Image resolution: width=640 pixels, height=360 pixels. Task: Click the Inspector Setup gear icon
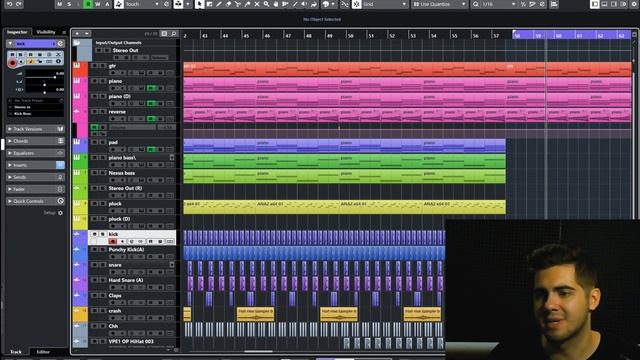coord(60,213)
